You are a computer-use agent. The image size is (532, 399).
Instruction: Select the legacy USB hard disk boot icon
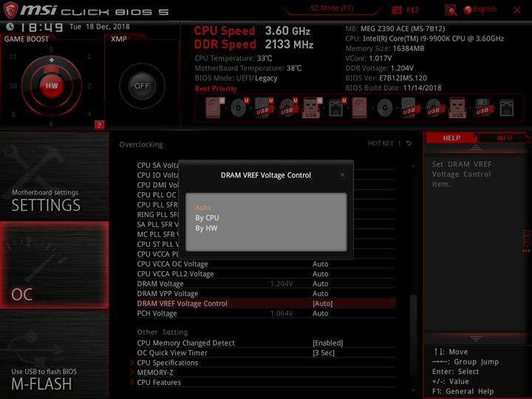click(x=409, y=108)
